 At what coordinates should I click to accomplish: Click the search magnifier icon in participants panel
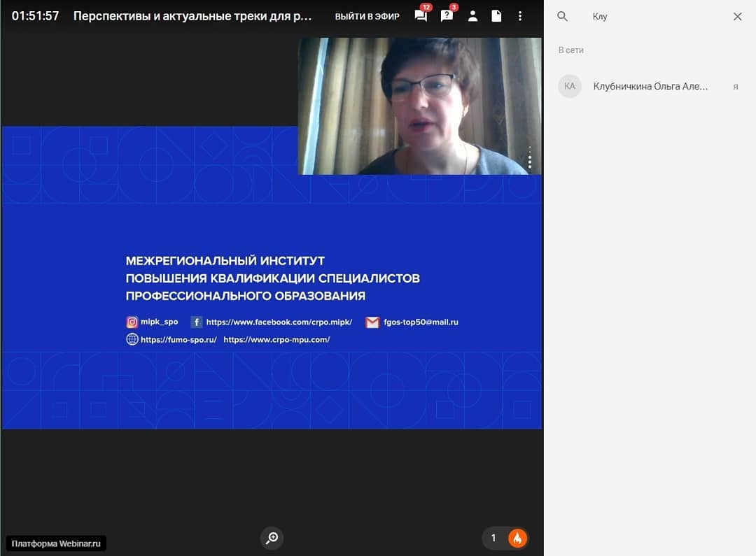coord(562,16)
